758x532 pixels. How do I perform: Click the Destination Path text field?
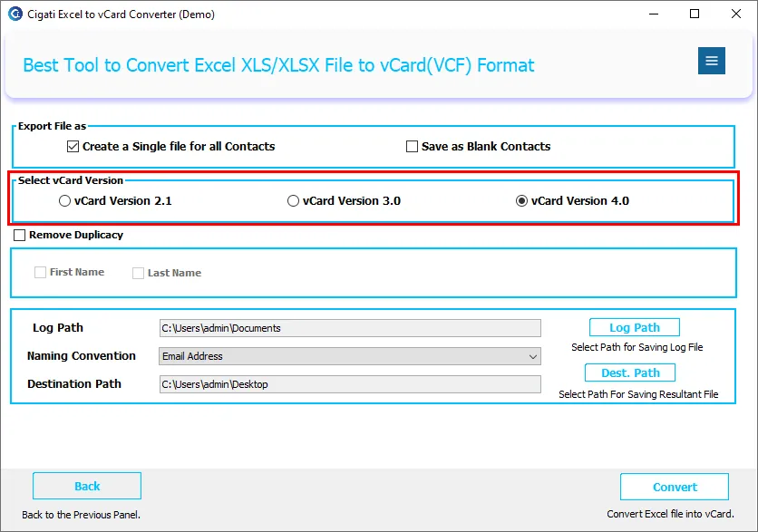[x=350, y=384]
